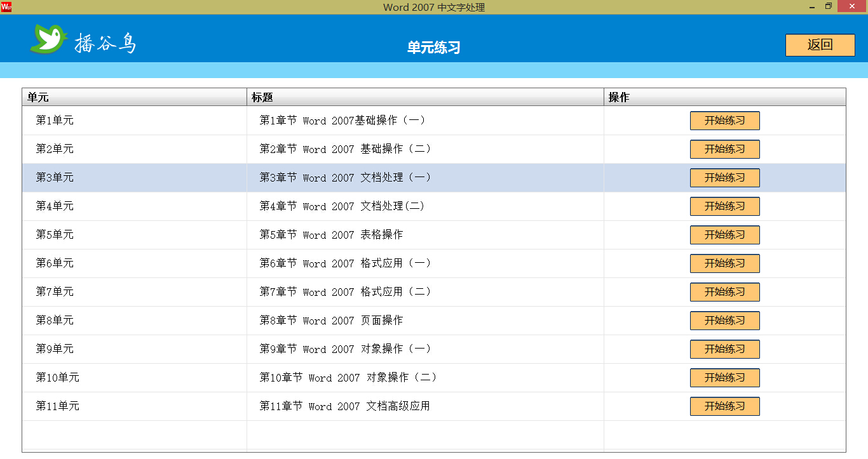Click 开始练习 in the 第7单元 row
Screen dimensions: 868x459
click(x=724, y=292)
